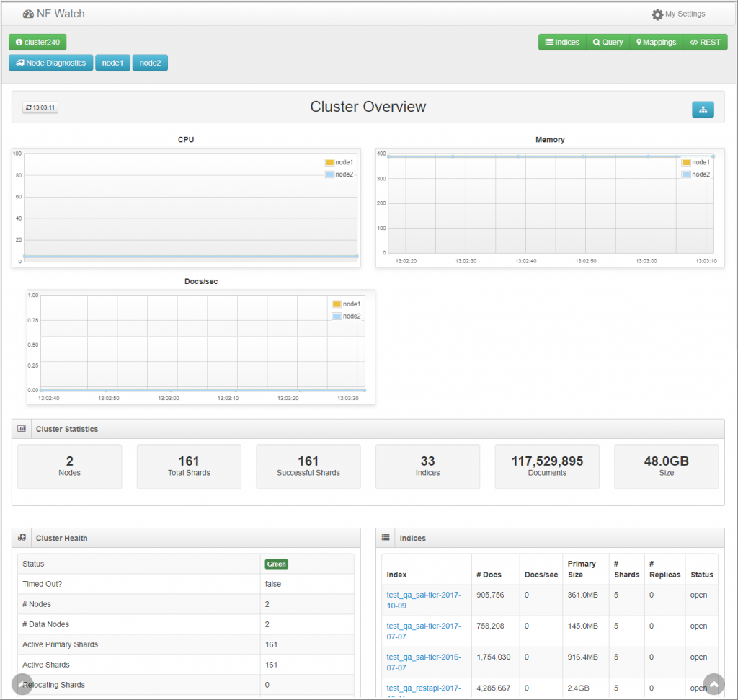Open My Settings via the gear icon
Image resolution: width=738 pixels, height=700 pixels.
pos(657,14)
